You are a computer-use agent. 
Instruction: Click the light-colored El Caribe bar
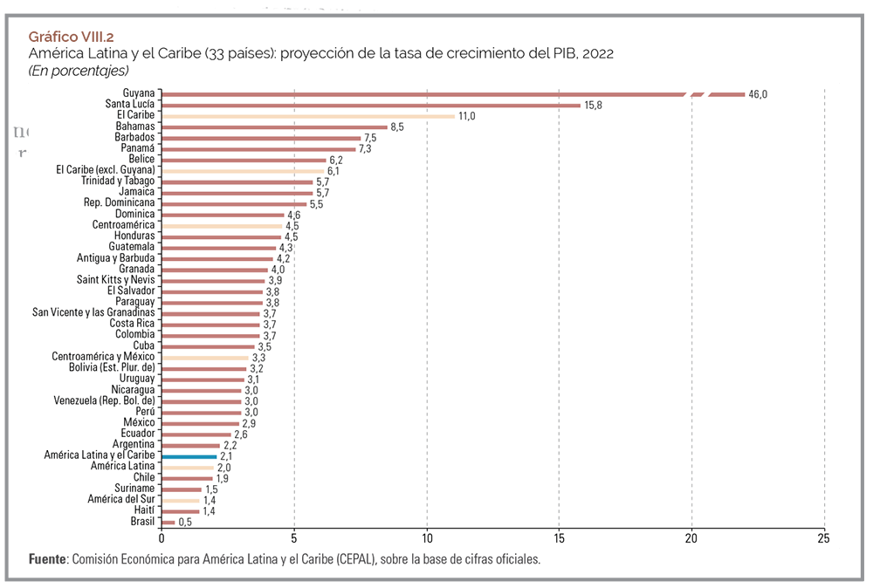click(x=307, y=116)
